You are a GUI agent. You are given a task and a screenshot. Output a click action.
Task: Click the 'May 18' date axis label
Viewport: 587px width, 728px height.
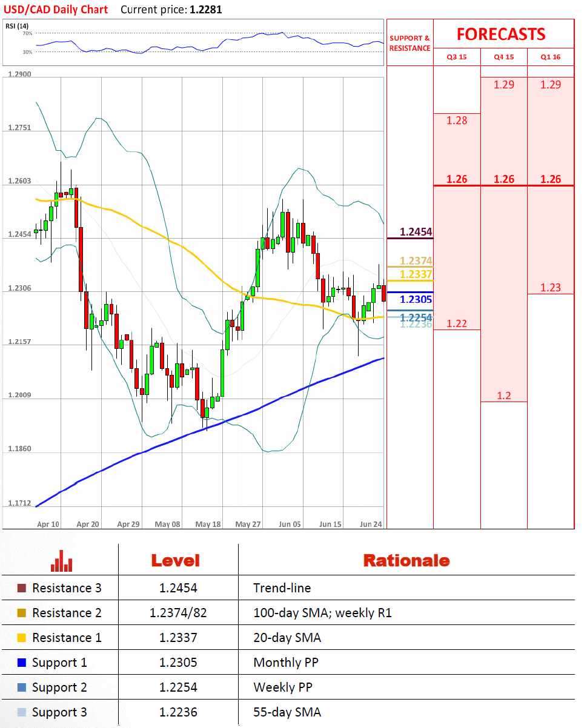(x=208, y=524)
